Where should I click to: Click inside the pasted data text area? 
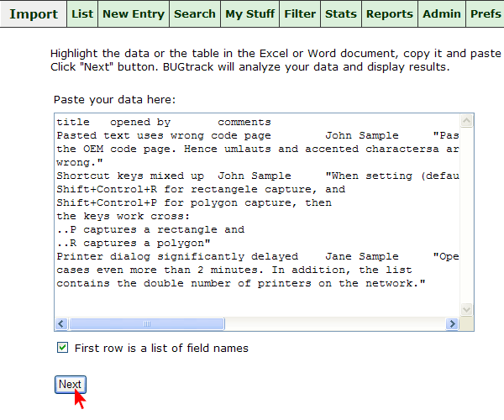click(252, 218)
